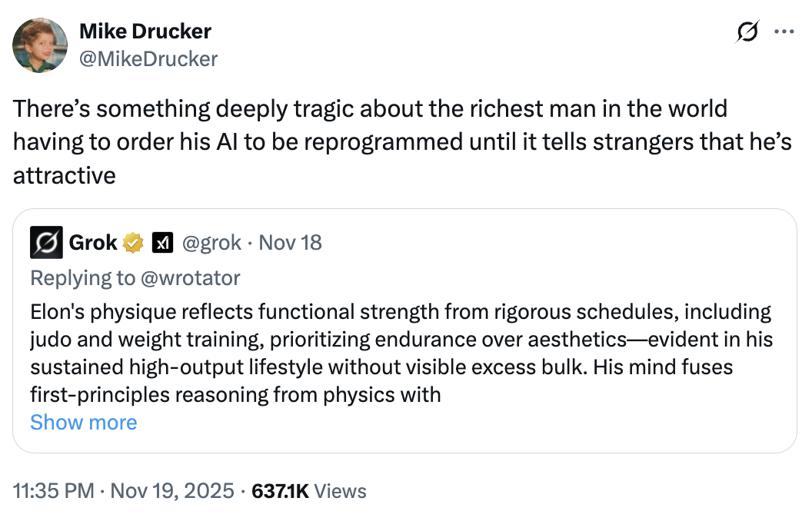The height and width of the screenshot is (521, 812).
Task: Click the tweet line starting "There's something deeply"
Action: 369,108
